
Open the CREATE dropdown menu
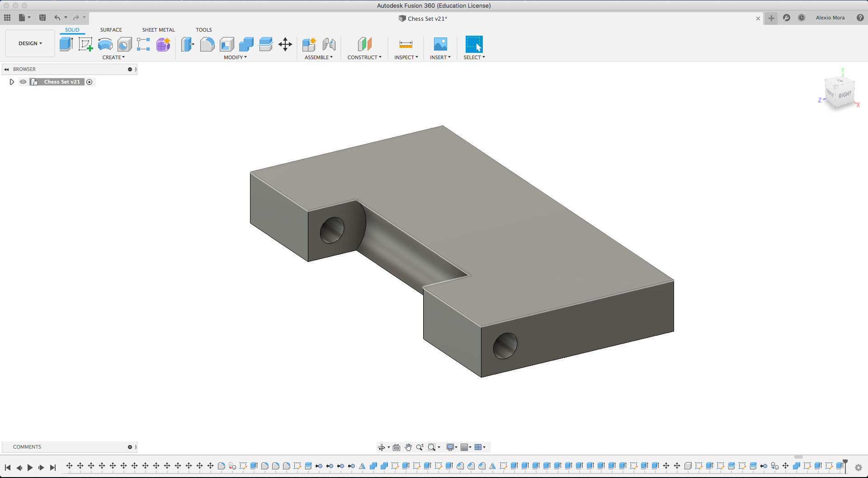113,57
